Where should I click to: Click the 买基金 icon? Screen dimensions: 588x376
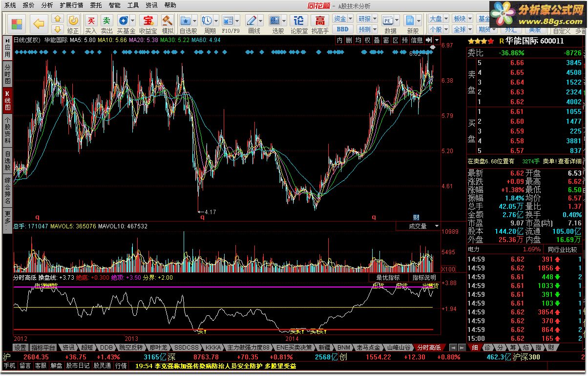pyautogui.click(x=126, y=24)
